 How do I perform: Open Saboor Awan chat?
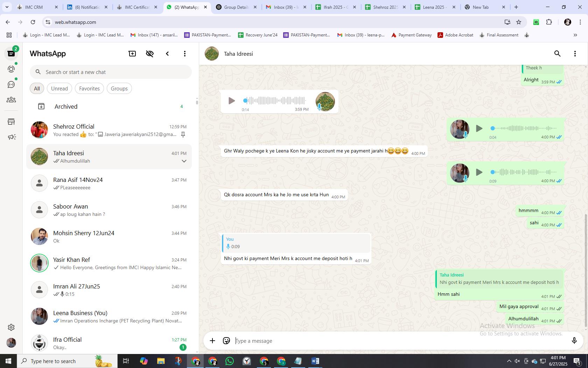109,210
